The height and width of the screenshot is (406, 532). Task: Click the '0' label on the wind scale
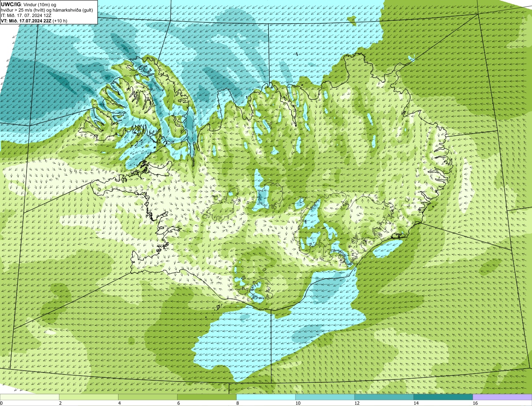(2, 403)
